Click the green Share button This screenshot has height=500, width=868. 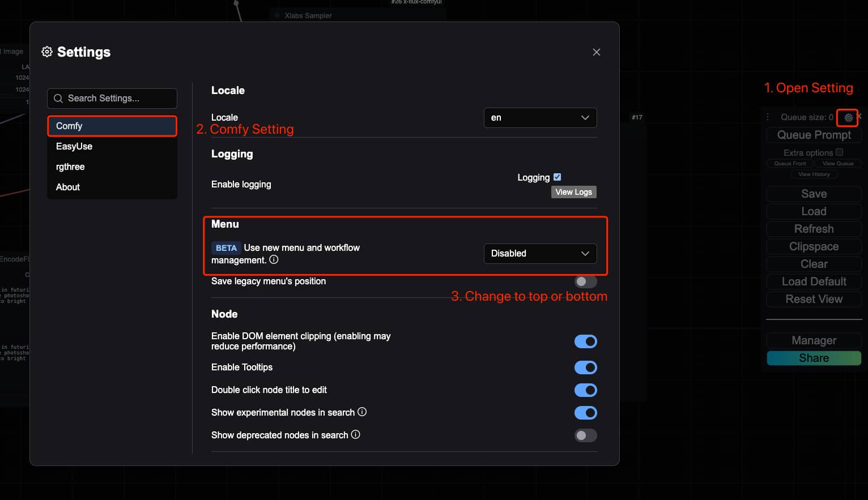pos(814,358)
